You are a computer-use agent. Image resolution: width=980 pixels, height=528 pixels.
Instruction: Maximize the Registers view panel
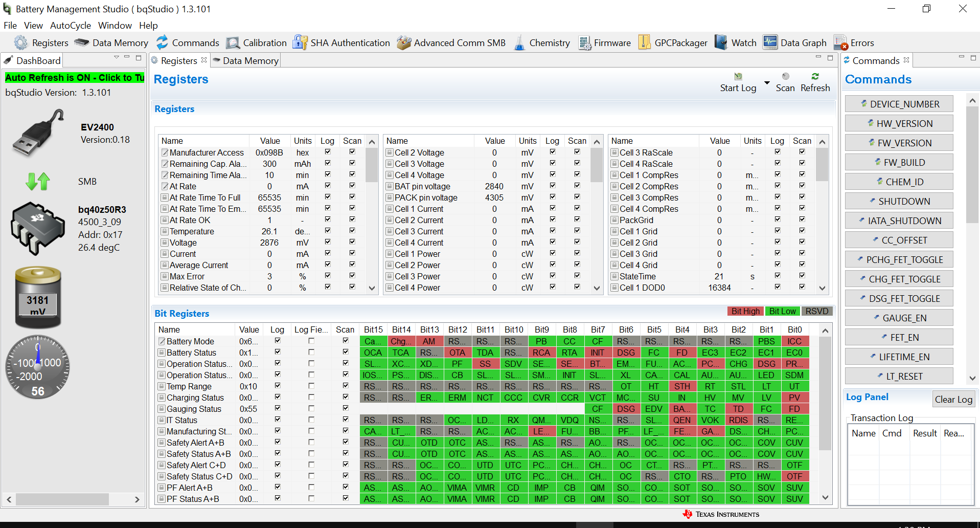pyautogui.click(x=830, y=57)
